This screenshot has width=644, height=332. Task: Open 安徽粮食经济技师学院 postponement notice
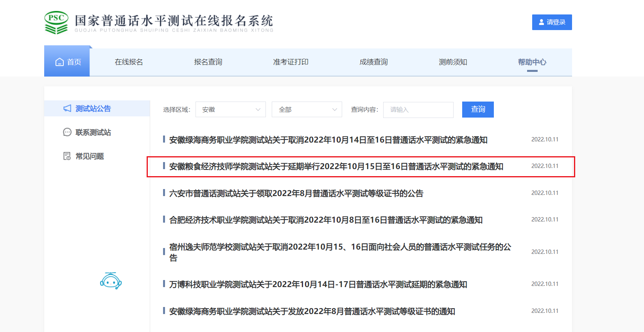[336, 167]
